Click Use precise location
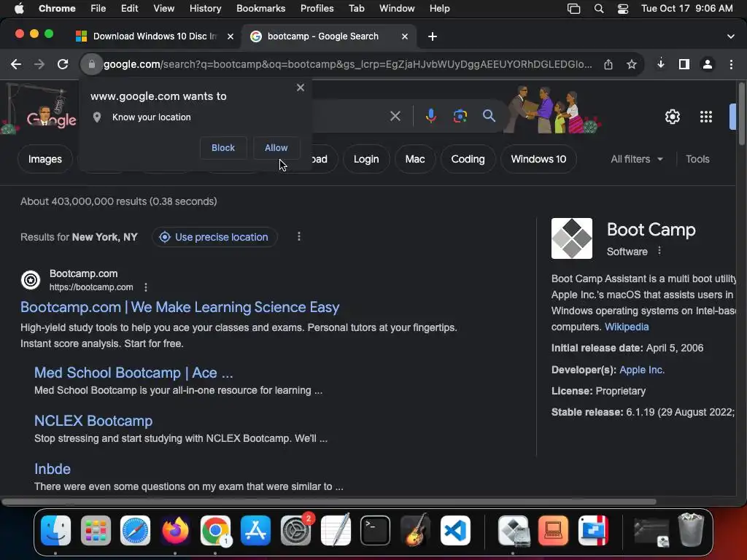 [x=214, y=237]
